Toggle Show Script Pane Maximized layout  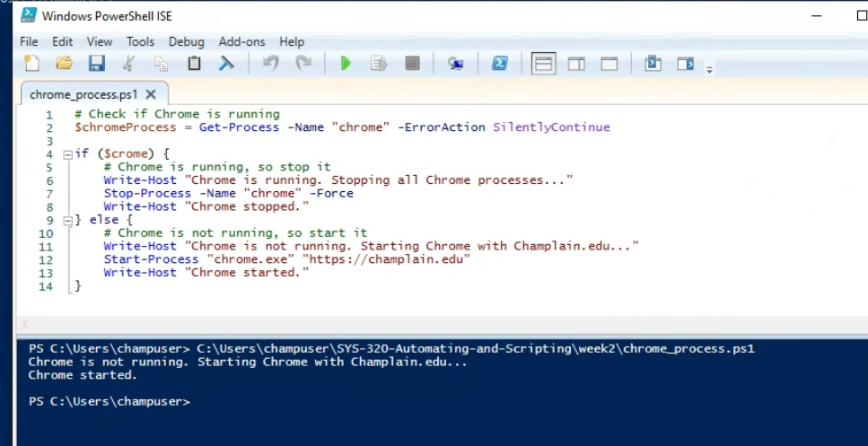pos(609,64)
